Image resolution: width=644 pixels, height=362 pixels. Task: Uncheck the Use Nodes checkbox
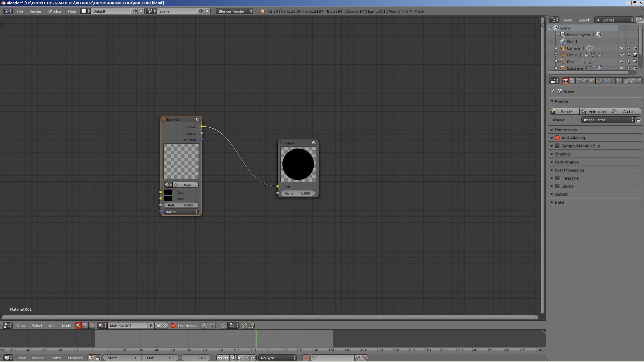pyautogui.click(x=173, y=325)
